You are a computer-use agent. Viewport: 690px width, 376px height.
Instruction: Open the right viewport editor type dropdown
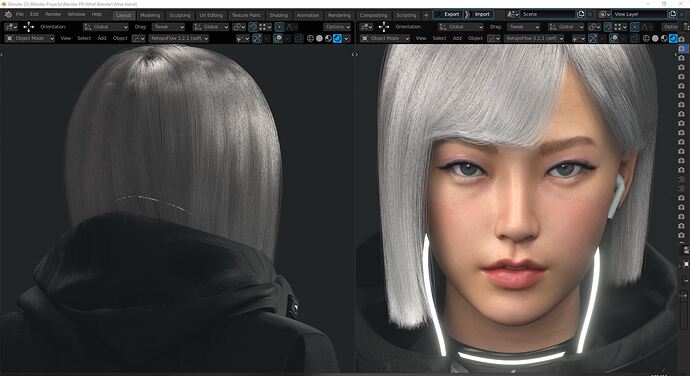tap(366, 27)
